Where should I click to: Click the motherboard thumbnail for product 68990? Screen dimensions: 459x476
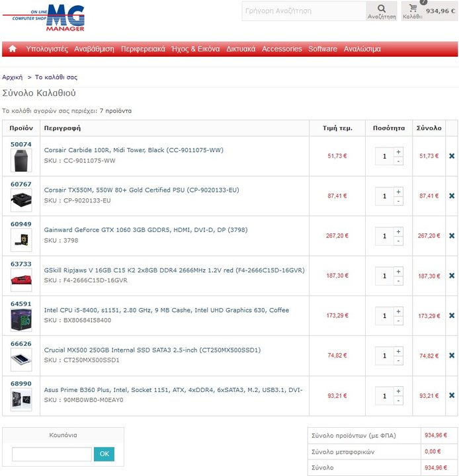21,400
